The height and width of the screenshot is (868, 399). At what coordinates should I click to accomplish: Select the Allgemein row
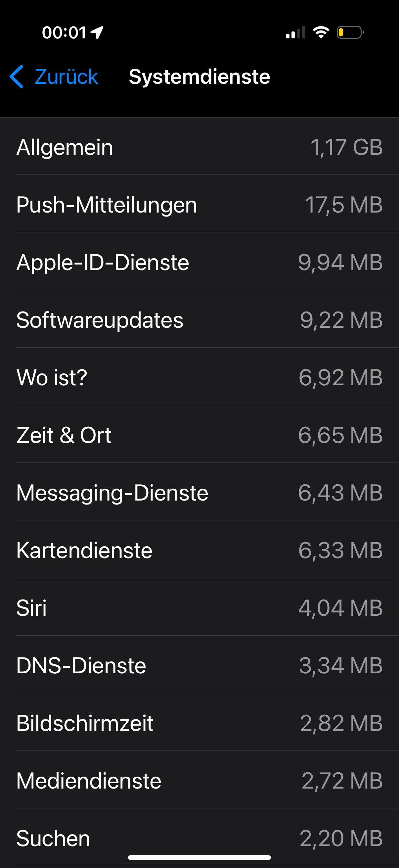pyautogui.click(x=199, y=147)
